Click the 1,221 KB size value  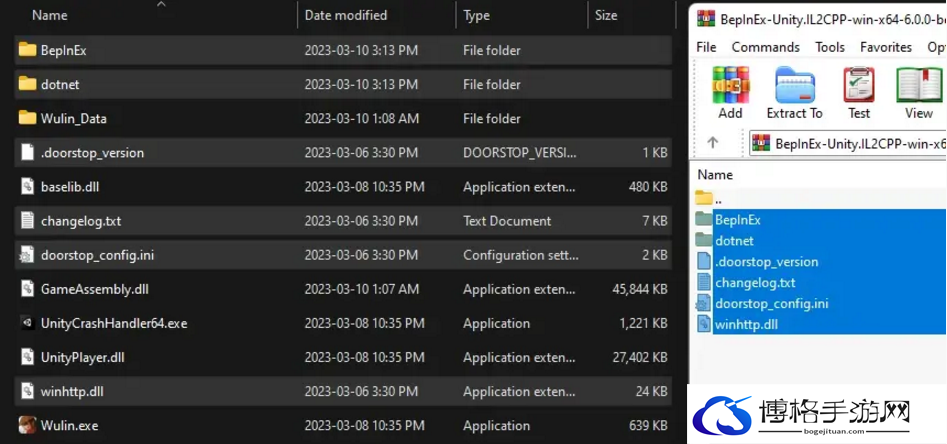tap(644, 323)
